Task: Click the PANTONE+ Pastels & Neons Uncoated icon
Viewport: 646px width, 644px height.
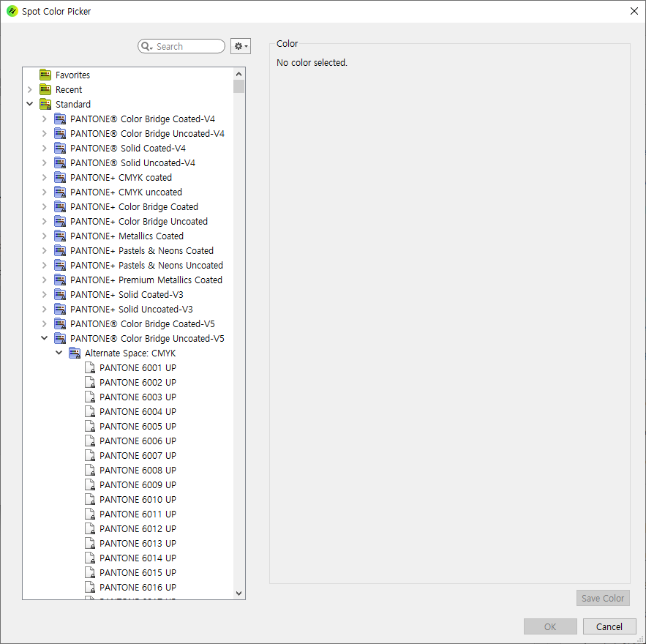Action: tap(60, 265)
